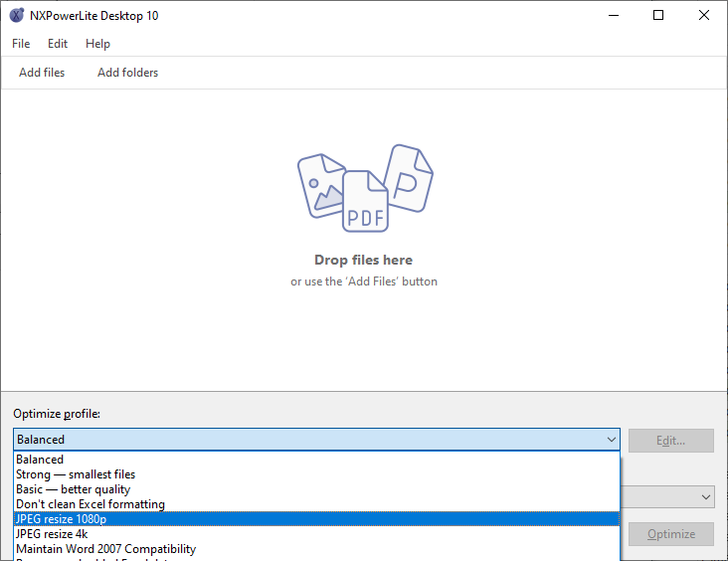Click the Add folders button
728x561 pixels.
[127, 73]
